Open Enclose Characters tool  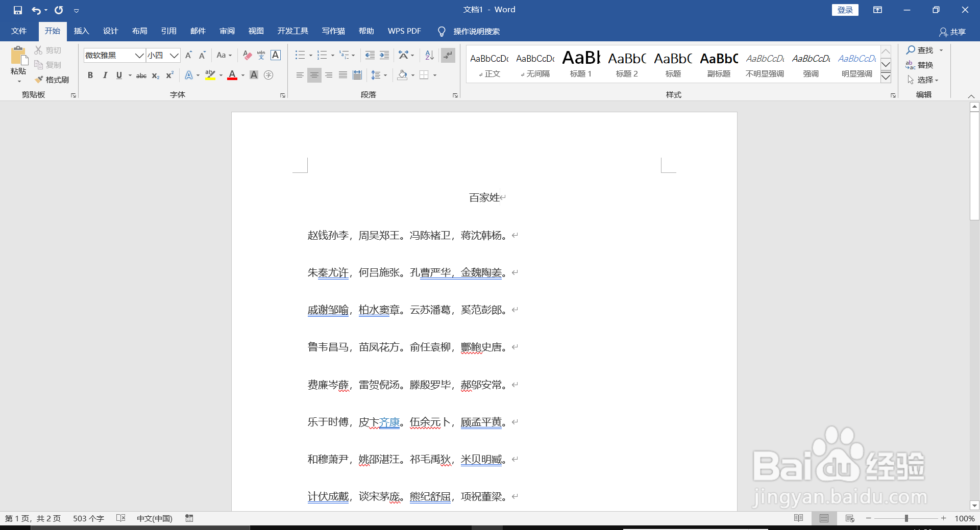268,75
